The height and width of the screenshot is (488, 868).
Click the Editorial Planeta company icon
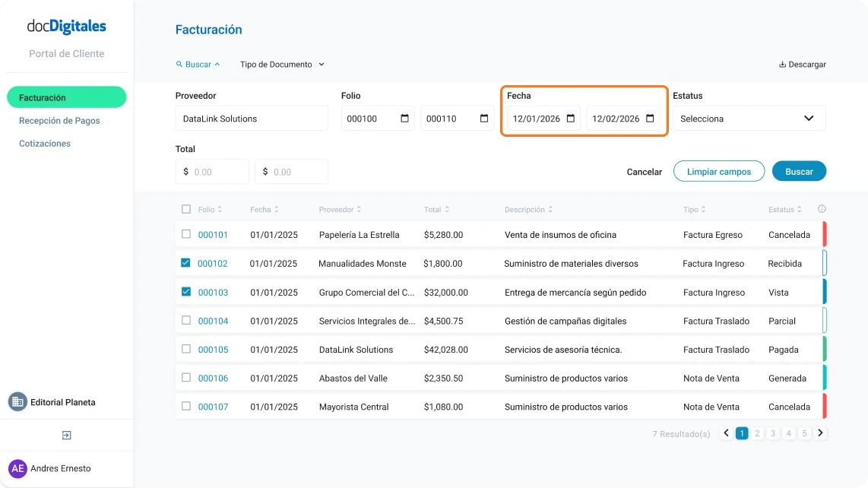18,402
